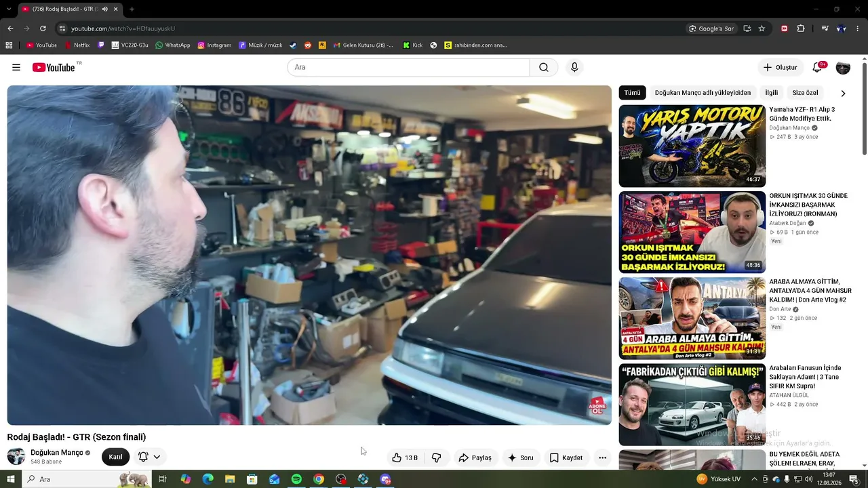Click the page vertical scrollbar
868x488 pixels.
pyautogui.click(x=865, y=108)
